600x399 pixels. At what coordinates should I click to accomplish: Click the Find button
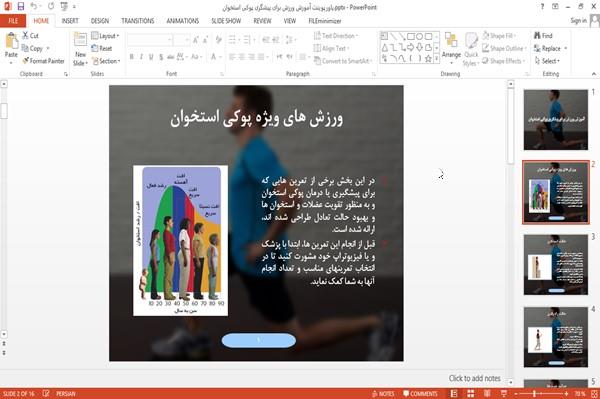pos(543,36)
